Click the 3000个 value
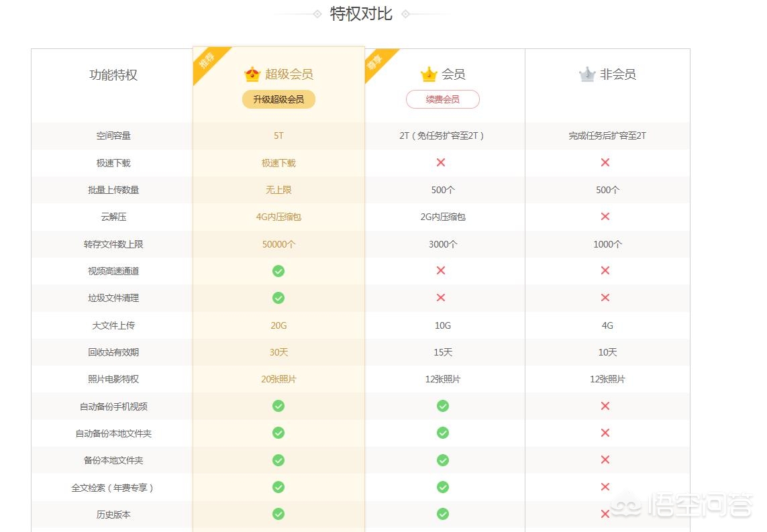The image size is (767, 532). pyautogui.click(x=443, y=244)
